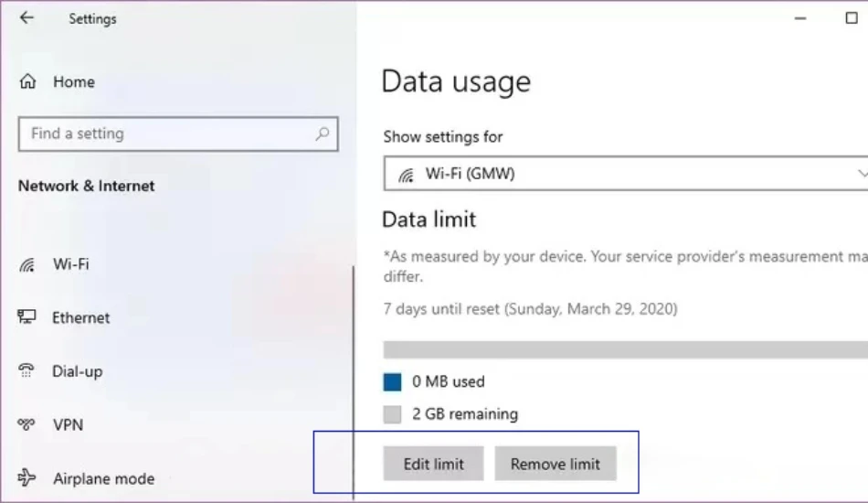
Task: Click the Edit limit button
Action: [x=433, y=464]
